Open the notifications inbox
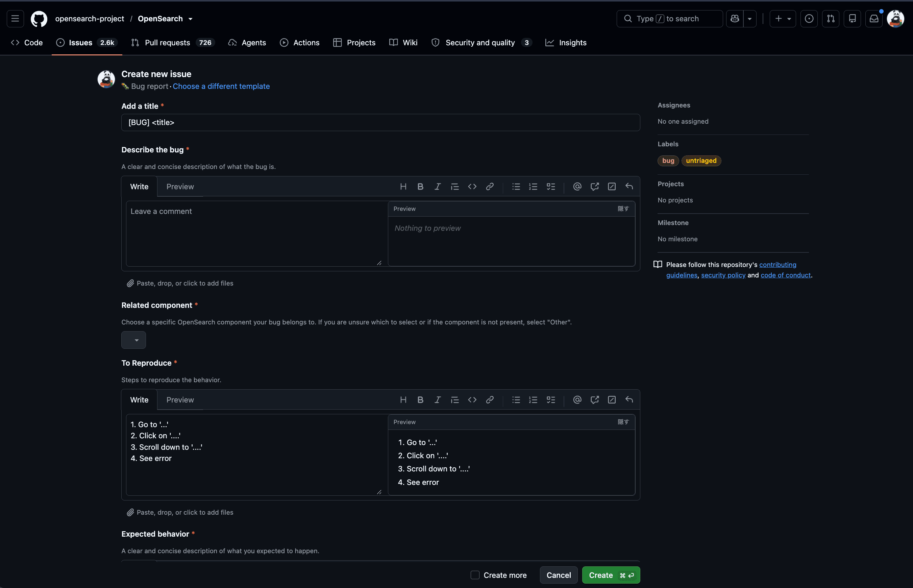The height and width of the screenshot is (588, 913). coord(874,19)
